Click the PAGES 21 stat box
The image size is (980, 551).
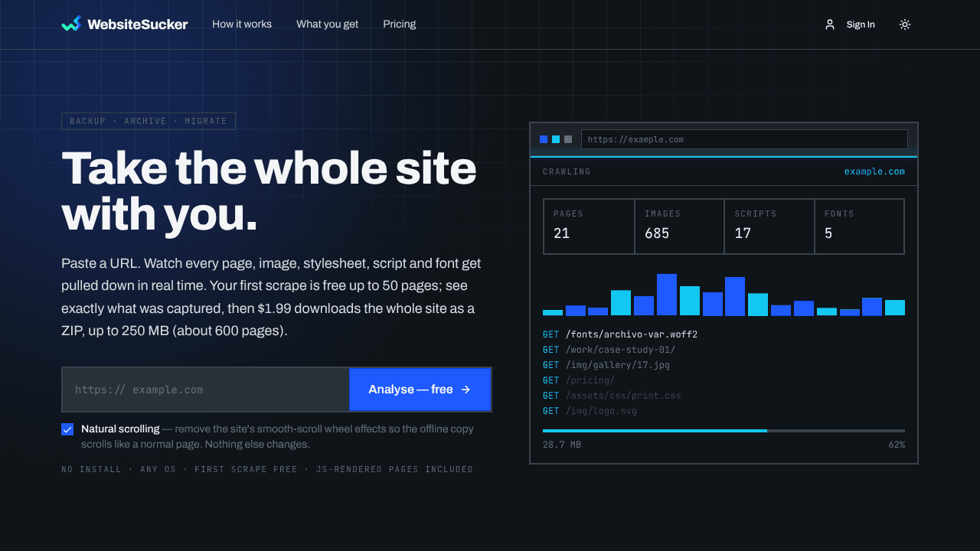pyautogui.click(x=589, y=227)
